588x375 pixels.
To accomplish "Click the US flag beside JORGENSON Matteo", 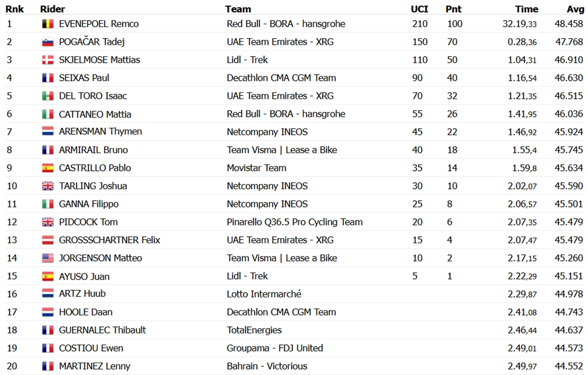I will [x=48, y=258].
